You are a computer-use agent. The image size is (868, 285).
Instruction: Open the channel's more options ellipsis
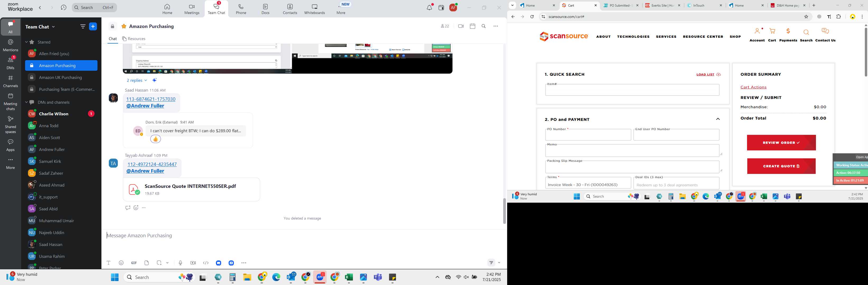496,26
